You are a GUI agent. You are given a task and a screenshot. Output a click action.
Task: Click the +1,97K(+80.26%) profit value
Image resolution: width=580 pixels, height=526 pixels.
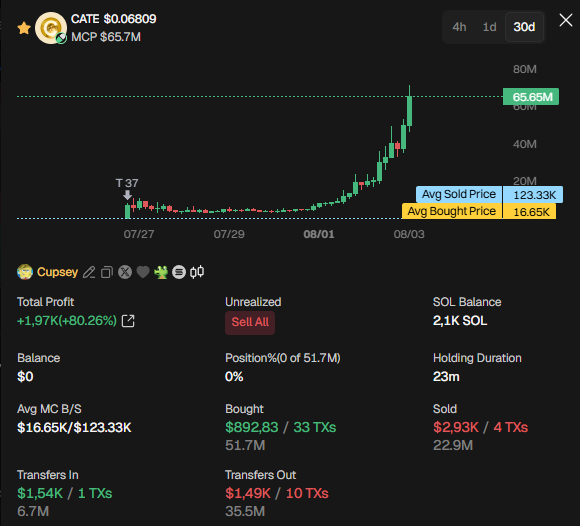point(67,320)
